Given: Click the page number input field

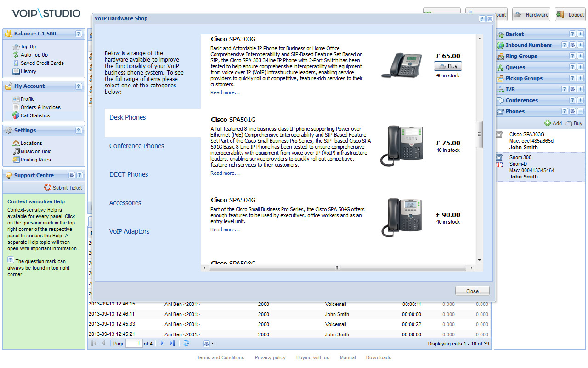Looking at the screenshot, I should 134,344.
